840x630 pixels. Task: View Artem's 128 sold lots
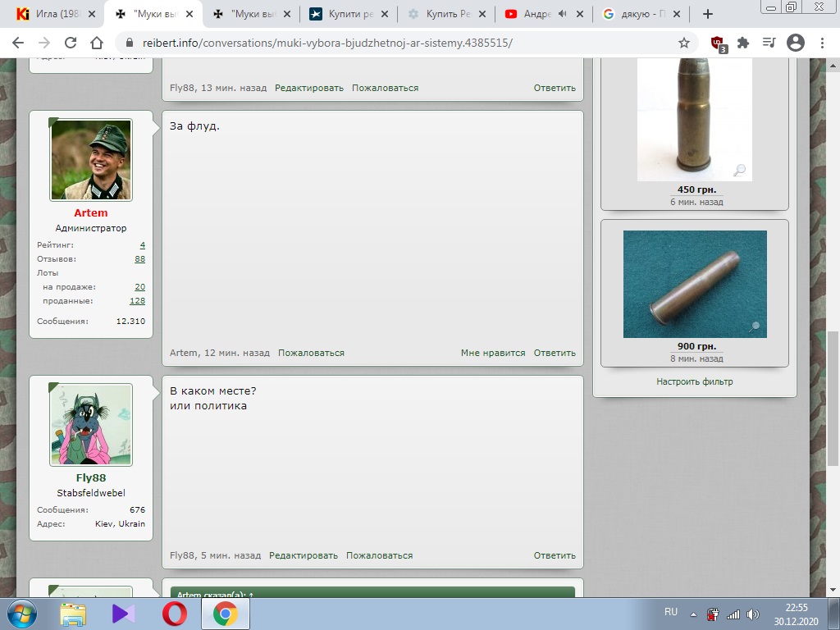(137, 300)
